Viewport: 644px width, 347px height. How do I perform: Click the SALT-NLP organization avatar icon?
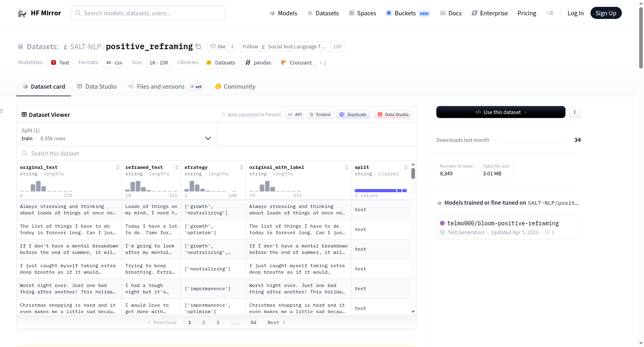(x=66, y=47)
